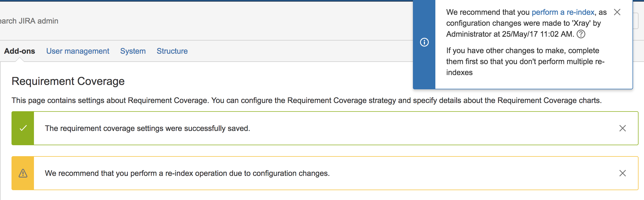This screenshot has height=200, width=644.
Task: Click the Administrator timestamp text in popup
Action: [x=510, y=34]
